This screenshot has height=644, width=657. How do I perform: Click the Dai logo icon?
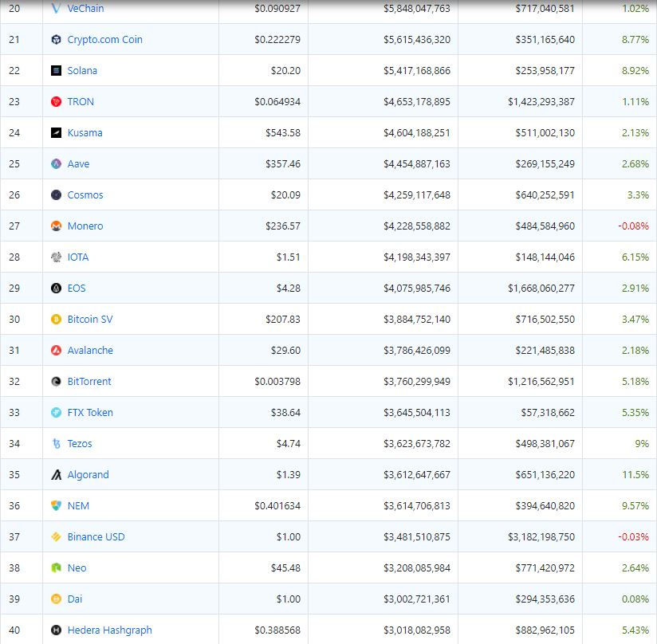point(56,599)
